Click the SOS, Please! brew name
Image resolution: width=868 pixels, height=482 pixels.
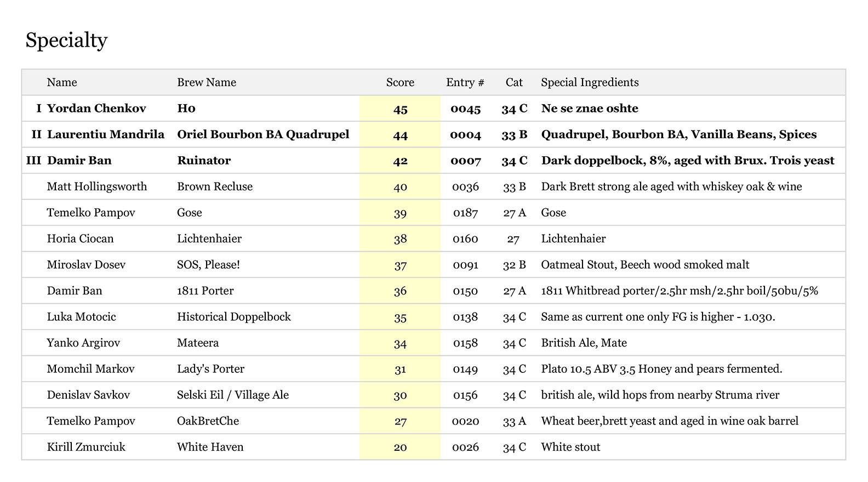pos(208,265)
